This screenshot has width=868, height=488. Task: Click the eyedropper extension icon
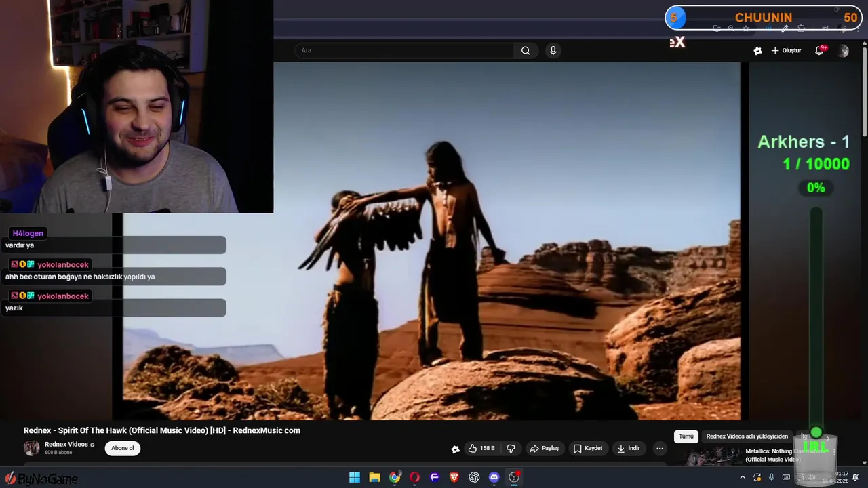coord(785,28)
